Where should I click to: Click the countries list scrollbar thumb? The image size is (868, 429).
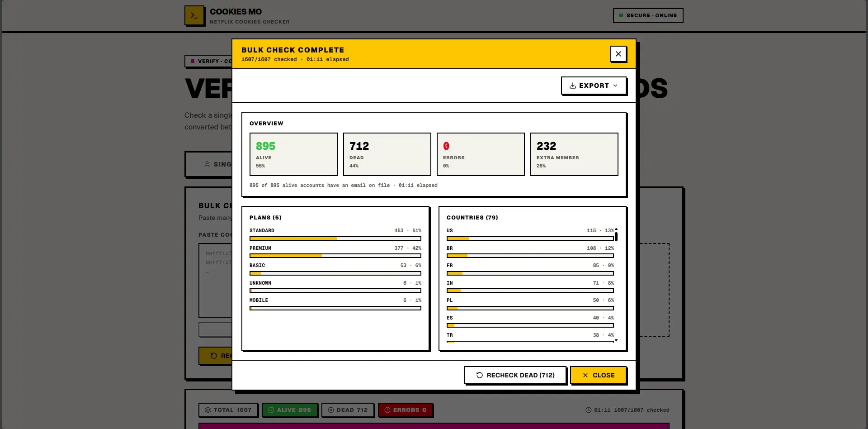point(616,237)
